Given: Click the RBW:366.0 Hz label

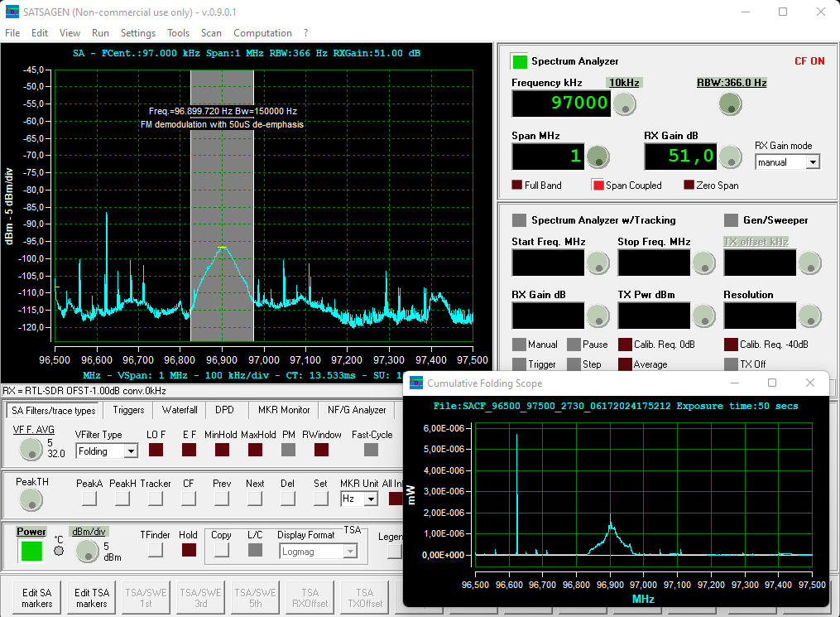Looking at the screenshot, I should tap(732, 83).
